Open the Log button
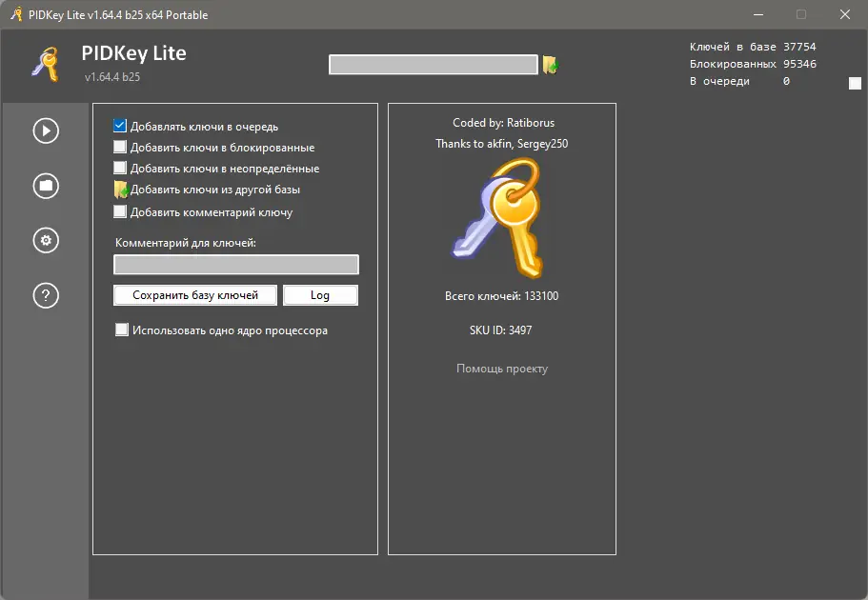Viewport: 868px width, 600px height. pos(320,295)
